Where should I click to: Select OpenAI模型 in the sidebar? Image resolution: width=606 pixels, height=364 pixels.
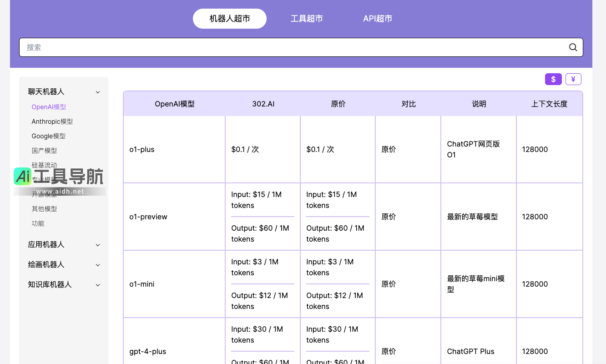(x=49, y=107)
